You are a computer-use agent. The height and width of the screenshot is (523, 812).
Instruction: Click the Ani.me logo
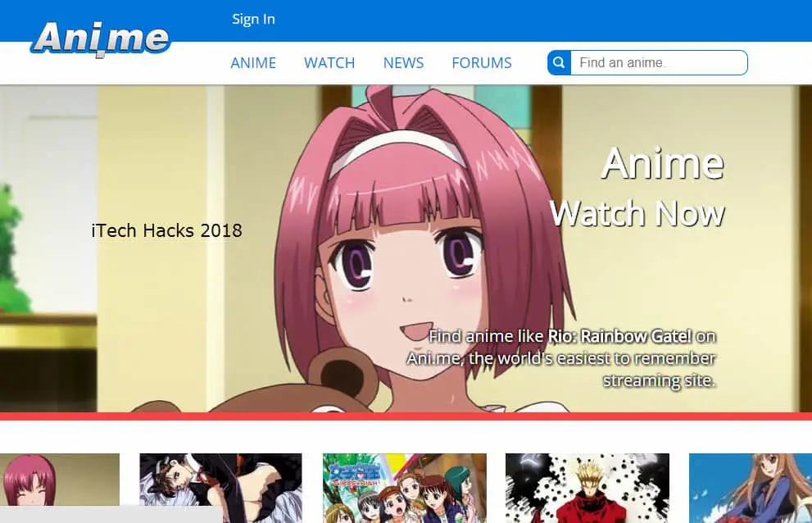point(101,39)
